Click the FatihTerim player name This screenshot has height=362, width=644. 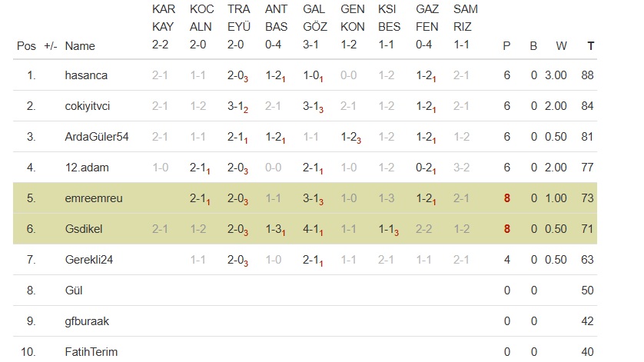click(x=91, y=352)
